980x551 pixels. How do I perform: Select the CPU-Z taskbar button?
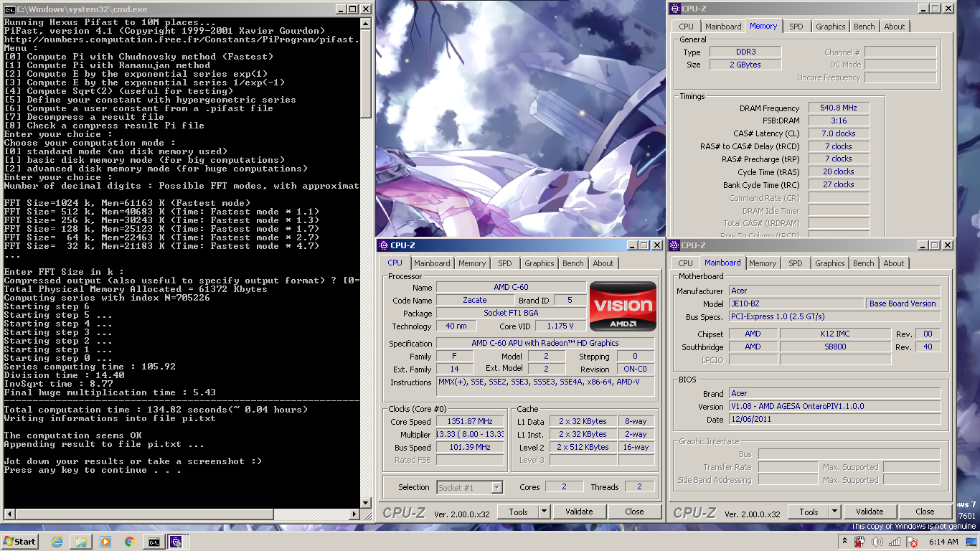176,542
